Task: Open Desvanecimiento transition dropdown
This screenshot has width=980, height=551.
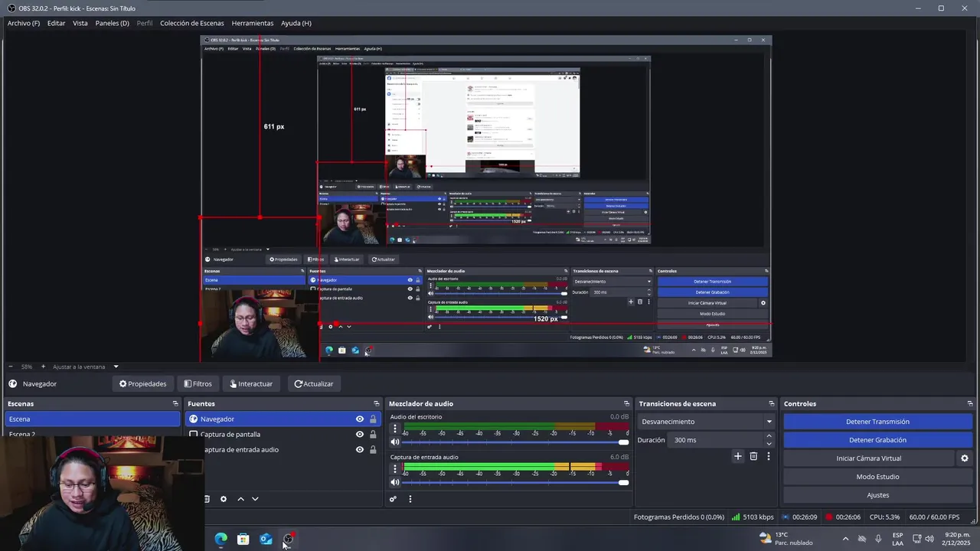Action: [x=707, y=422]
